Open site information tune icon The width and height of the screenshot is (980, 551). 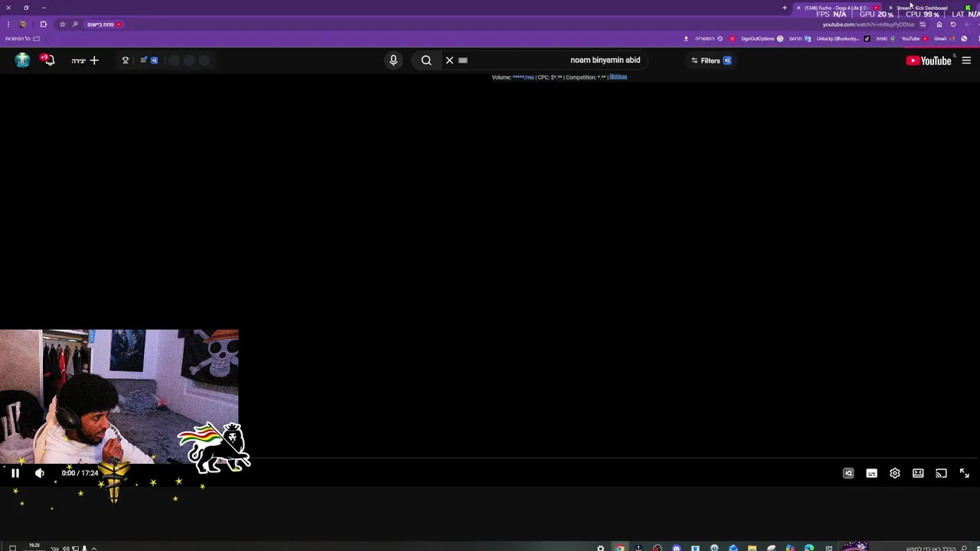pos(923,24)
